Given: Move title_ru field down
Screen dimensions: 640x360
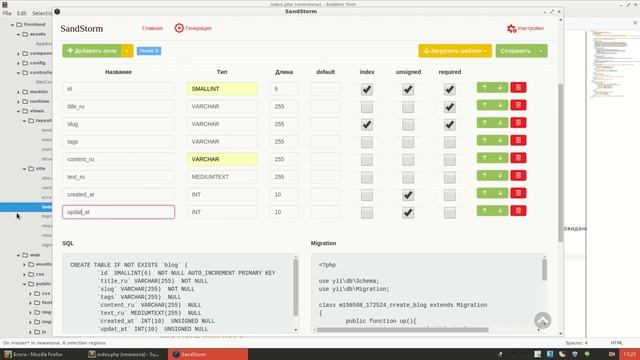Looking at the screenshot, I should click(x=500, y=105).
